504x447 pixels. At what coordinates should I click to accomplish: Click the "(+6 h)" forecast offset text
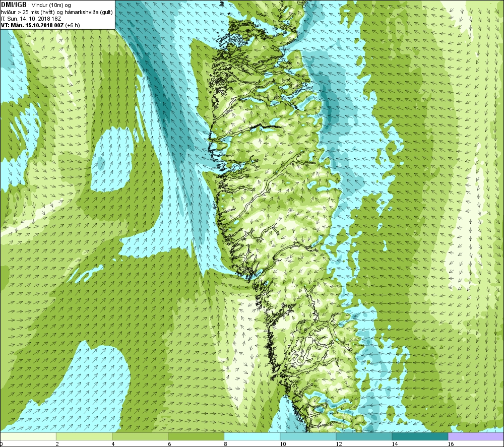(73, 25)
